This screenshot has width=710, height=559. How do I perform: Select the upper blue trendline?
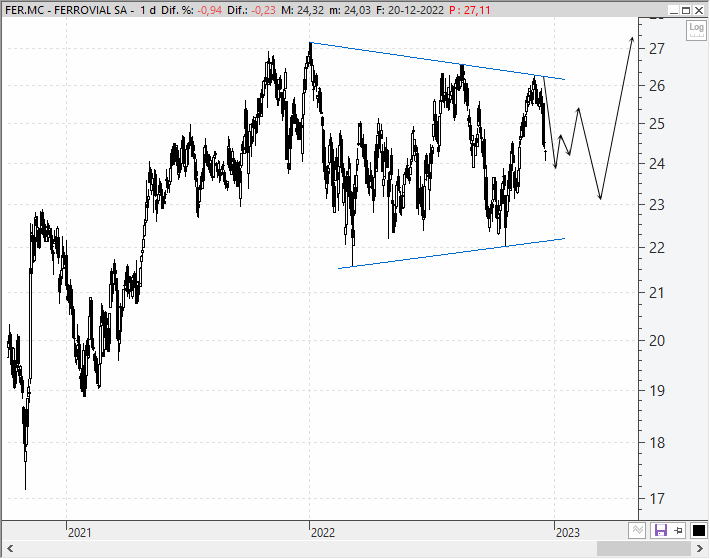[437, 61]
